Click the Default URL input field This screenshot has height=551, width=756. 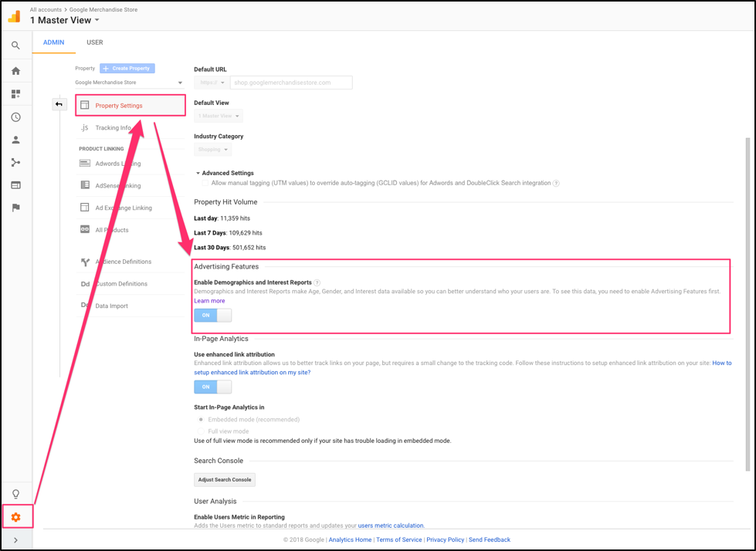point(291,83)
